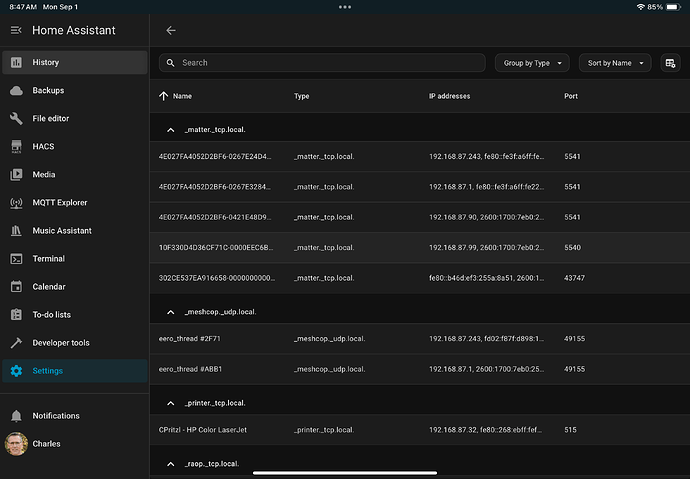This screenshot has height=479, width=690.
Task: Tap the three-dot multitasking indicator
Action: point(345,7)
